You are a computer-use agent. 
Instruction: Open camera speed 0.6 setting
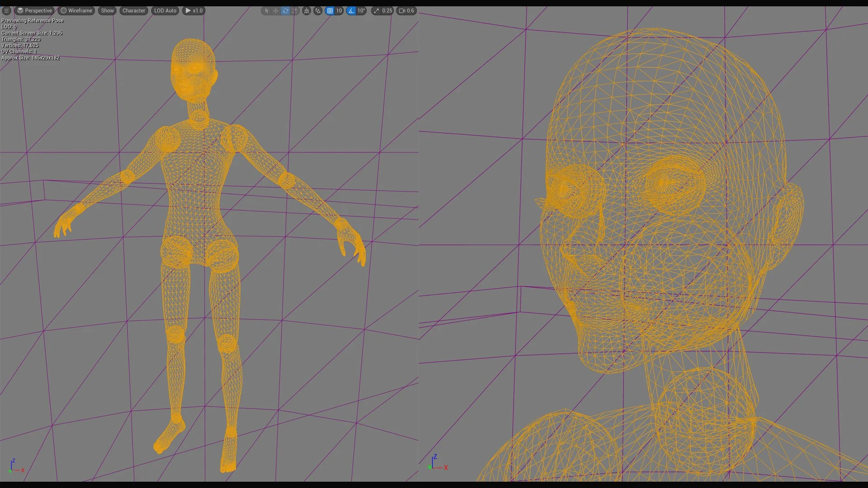[x=406, y=10]
